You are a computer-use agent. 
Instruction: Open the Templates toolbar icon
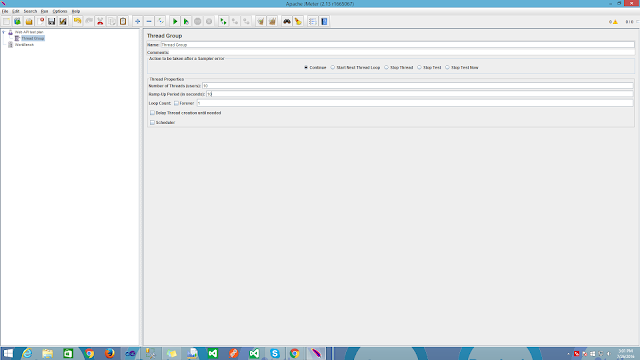18,21
